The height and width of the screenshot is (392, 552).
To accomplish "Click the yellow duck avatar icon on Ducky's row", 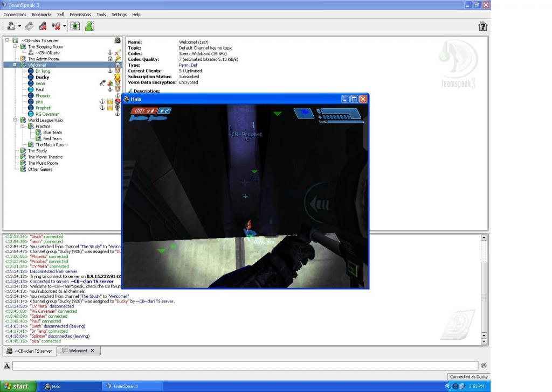I will click(118, 77).
